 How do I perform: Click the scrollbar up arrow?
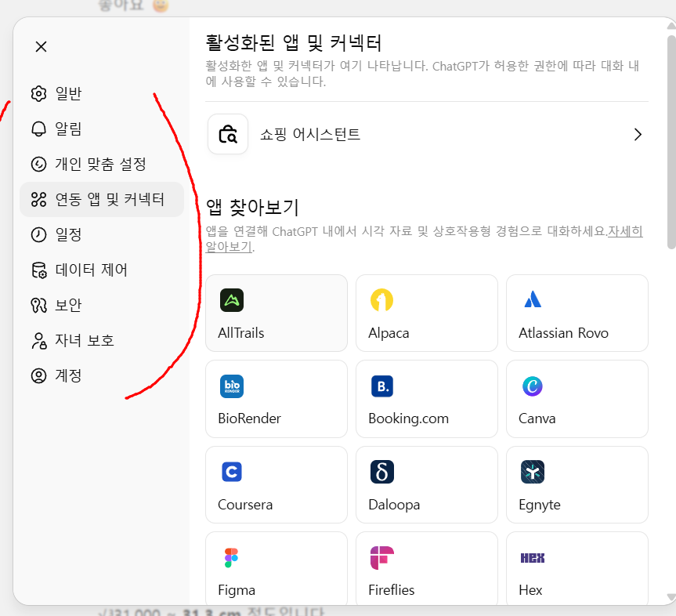tap(671, 26)
